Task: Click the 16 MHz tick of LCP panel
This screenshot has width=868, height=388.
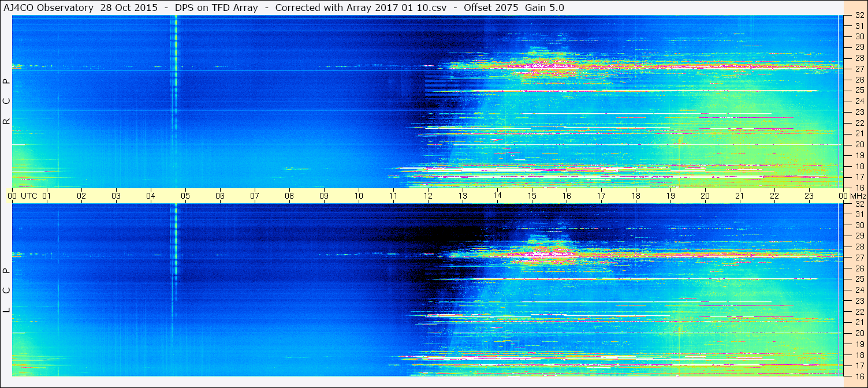Action: [859, 376]
